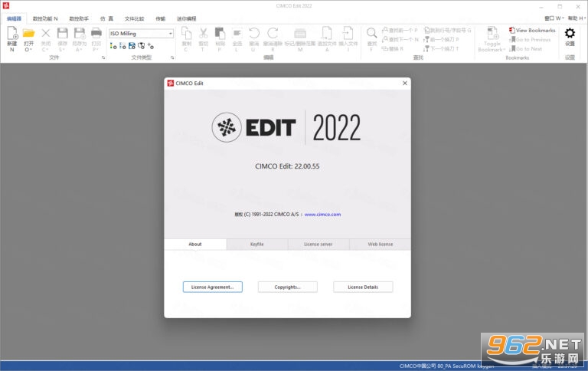
Task: Click the copyright 1991-2022 CIMCO A/S text
Action: pyautogui.click(x=267, y=215)
